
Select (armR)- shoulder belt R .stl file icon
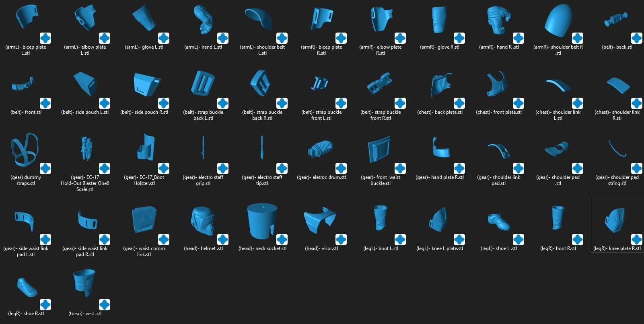click(558, 20)
